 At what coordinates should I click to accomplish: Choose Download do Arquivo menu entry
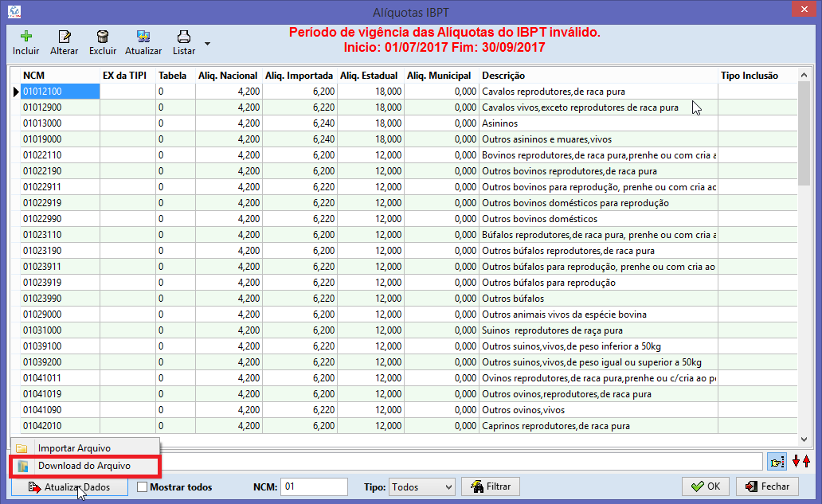85,466
